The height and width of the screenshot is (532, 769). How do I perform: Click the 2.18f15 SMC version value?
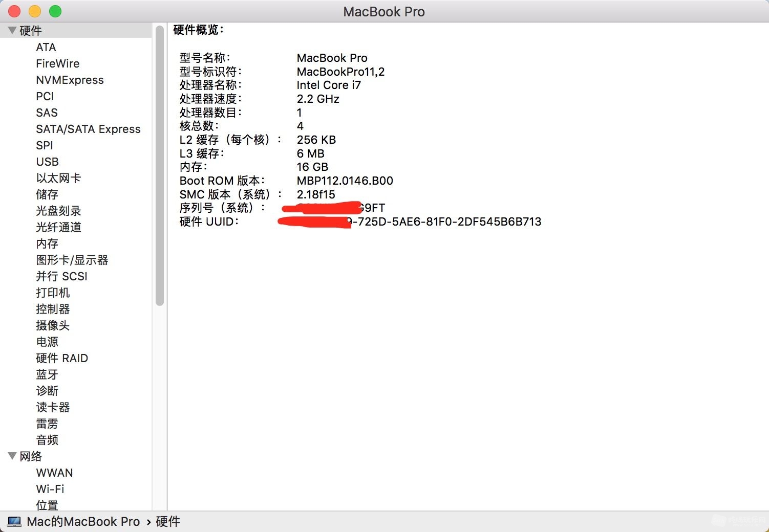[316, 194]
